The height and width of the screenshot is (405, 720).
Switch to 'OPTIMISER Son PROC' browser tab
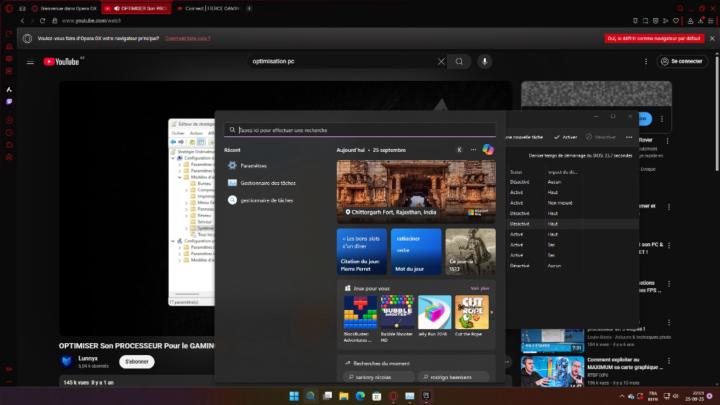tap(142, 7)
